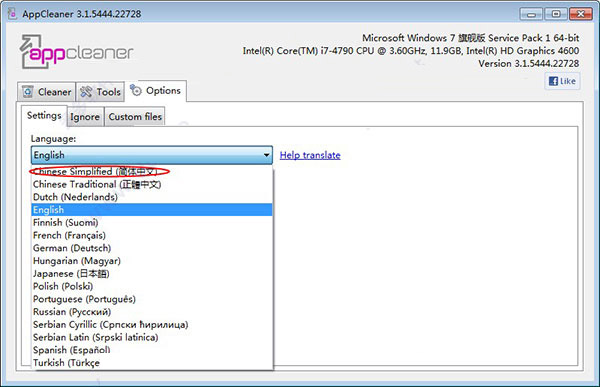The image size is (600, 387).
Task: Minimize the AppCleaner window
Action: [x=532, y=14]
